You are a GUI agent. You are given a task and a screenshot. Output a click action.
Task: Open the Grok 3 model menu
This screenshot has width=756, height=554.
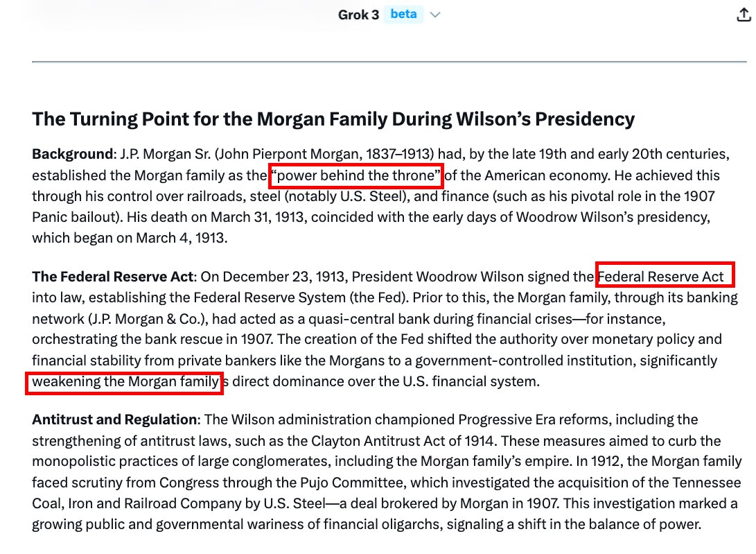coord(358,15)
